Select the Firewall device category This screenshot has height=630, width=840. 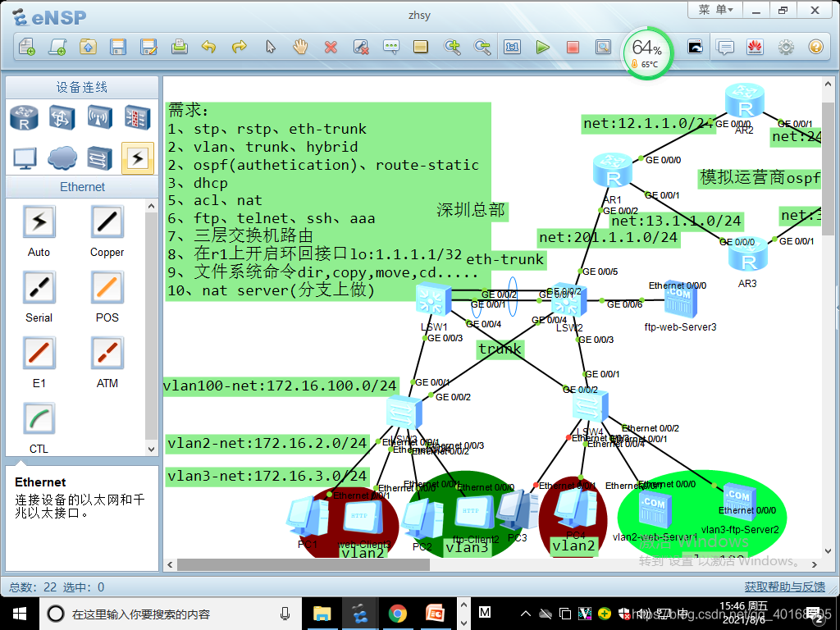point(137,117)
